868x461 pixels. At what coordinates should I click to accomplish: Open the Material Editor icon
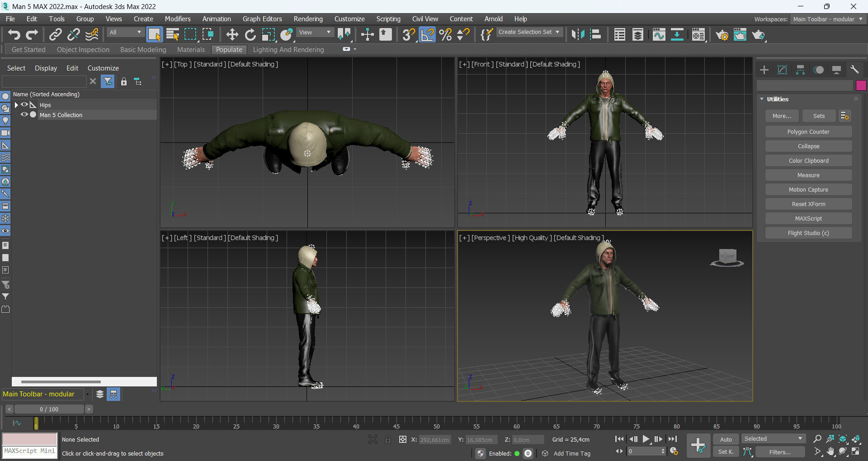[x=698, y=35]
